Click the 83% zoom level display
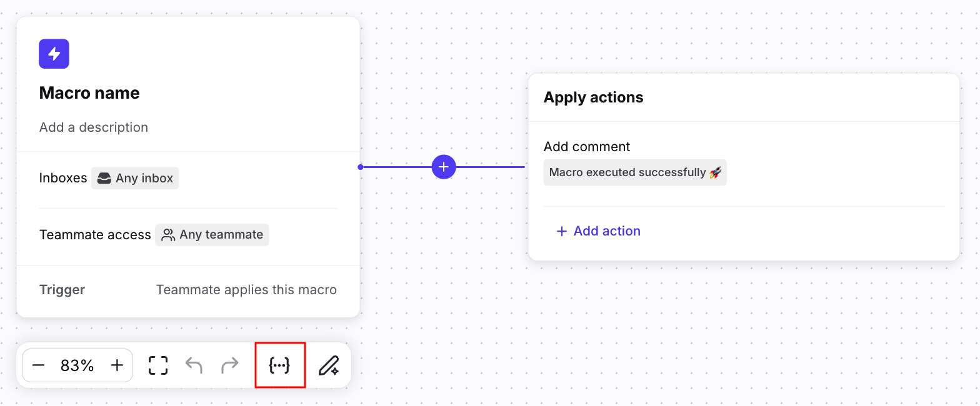The height and width of the screenshot is (406, 980). click(x=77, y=365)
